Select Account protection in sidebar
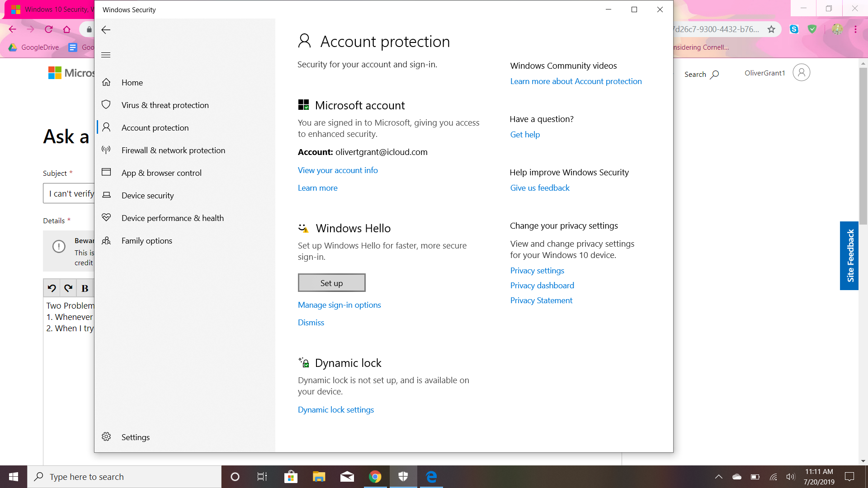Image resolution: width=868 pixels, height=488 pixels. click(x=155, y=127)
